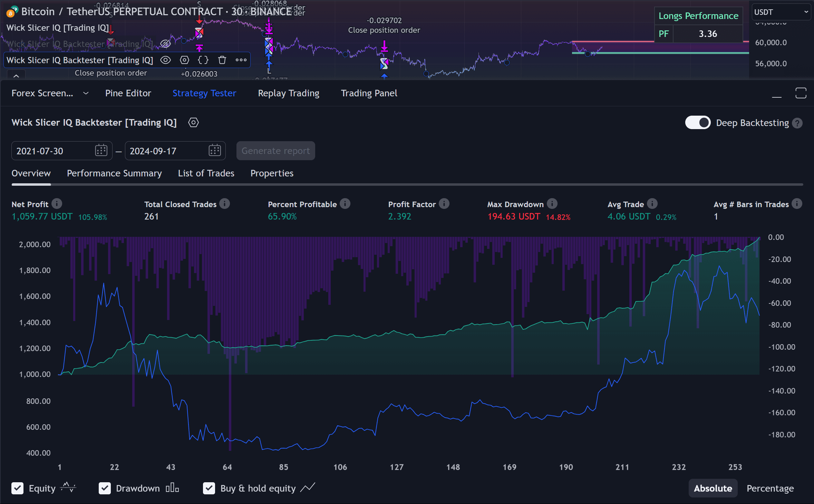Show info for Net Profit metric
The height and width of the screenshot is (504, 814).
tap(57, 204)
